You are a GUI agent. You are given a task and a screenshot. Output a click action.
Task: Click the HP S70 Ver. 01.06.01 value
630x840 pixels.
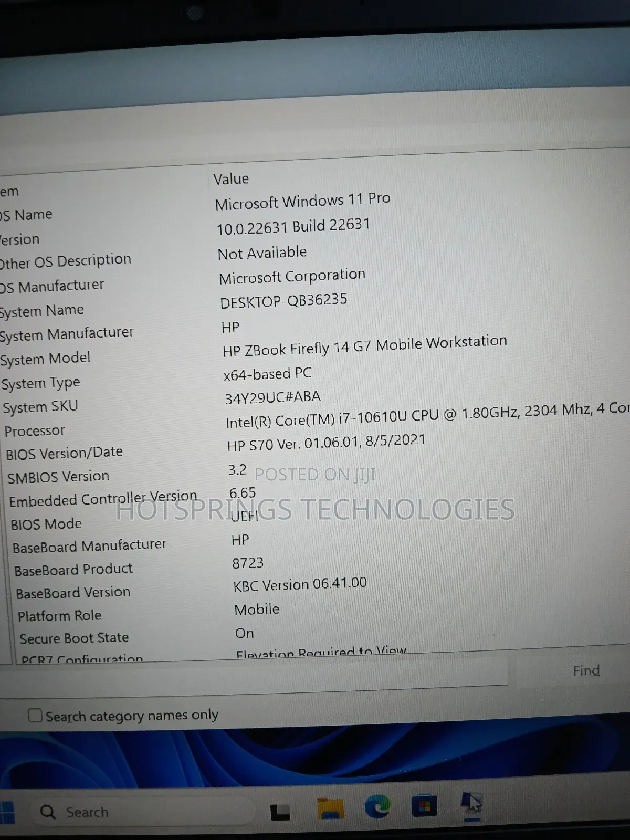click(x=327, y=443)
